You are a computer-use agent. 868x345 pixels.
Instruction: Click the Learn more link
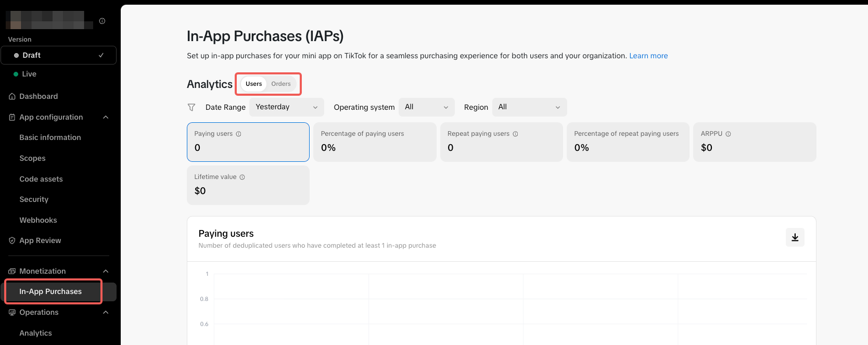[648, 56]
